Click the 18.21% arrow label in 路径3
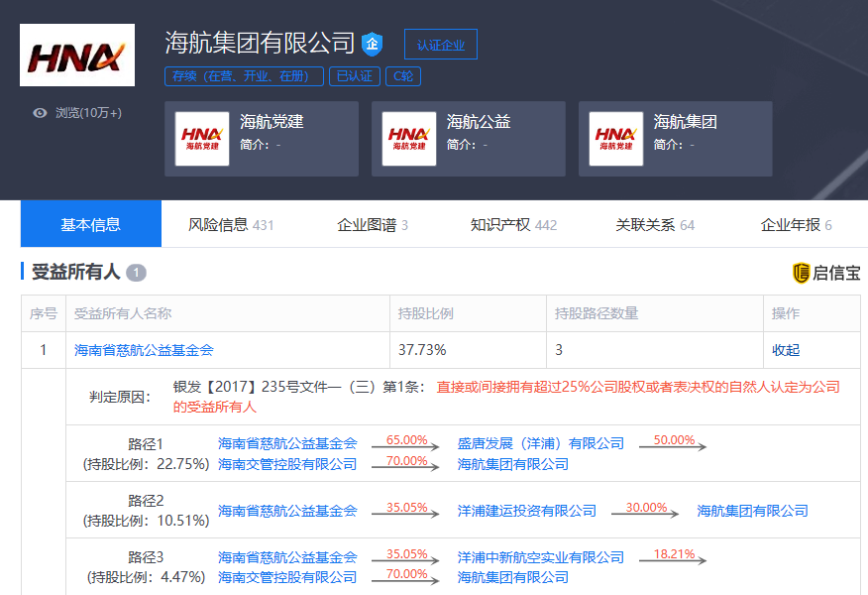The height and width of the screenshot is (595, 868). click(674, 554)
